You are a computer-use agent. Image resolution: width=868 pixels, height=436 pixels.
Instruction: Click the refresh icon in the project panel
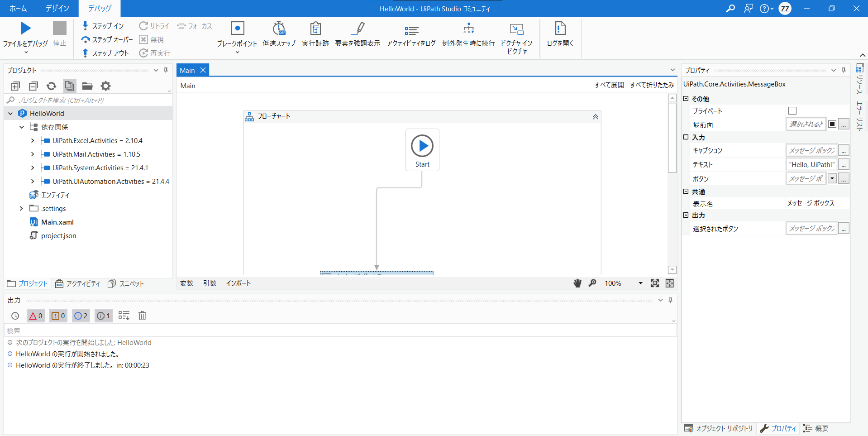(x=51, y=86)
